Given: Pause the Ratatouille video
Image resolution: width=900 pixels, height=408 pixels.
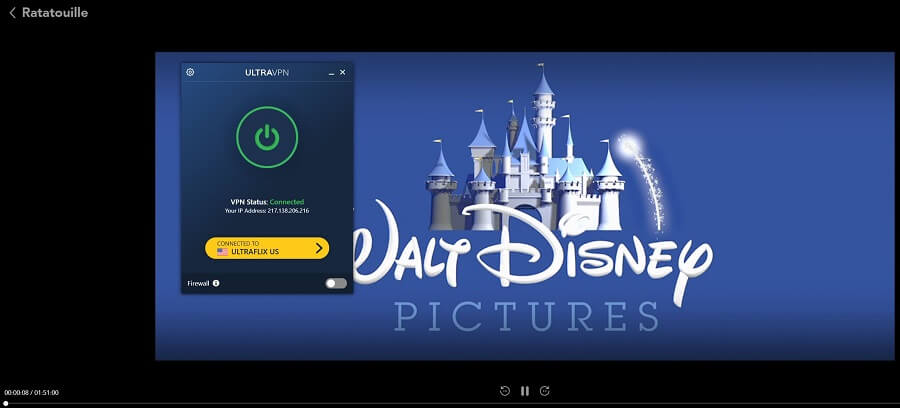Looking at the screenshot, I should click(525, 391).
